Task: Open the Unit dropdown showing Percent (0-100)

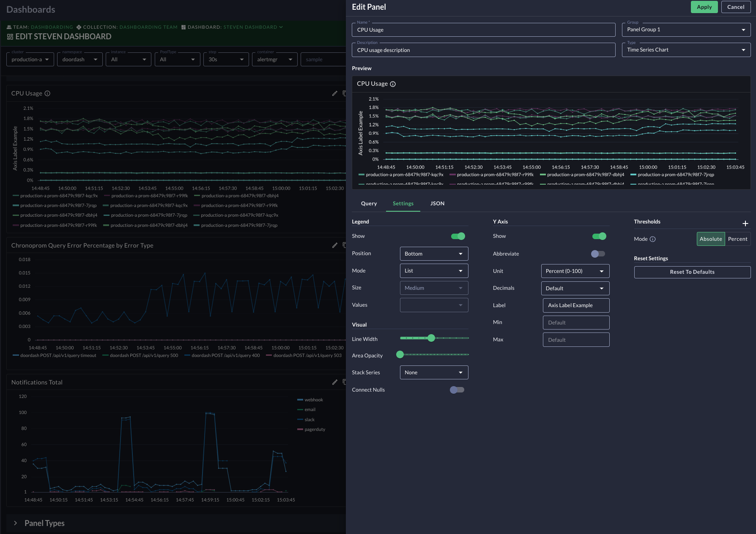Action: (x=575, y=271)
